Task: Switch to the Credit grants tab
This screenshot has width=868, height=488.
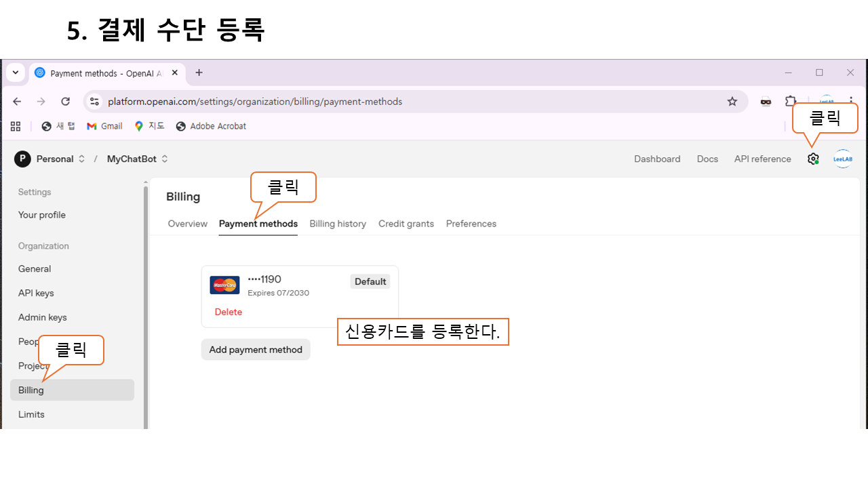Action: tap(406, 224)
